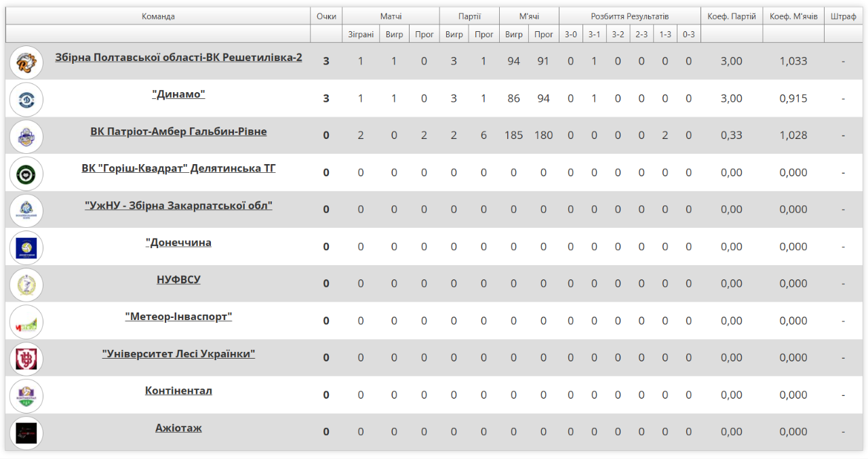Screen dimensions: 868x459
Task: Select the НУФВСУ team name link
Action: [x=178, y=279]
